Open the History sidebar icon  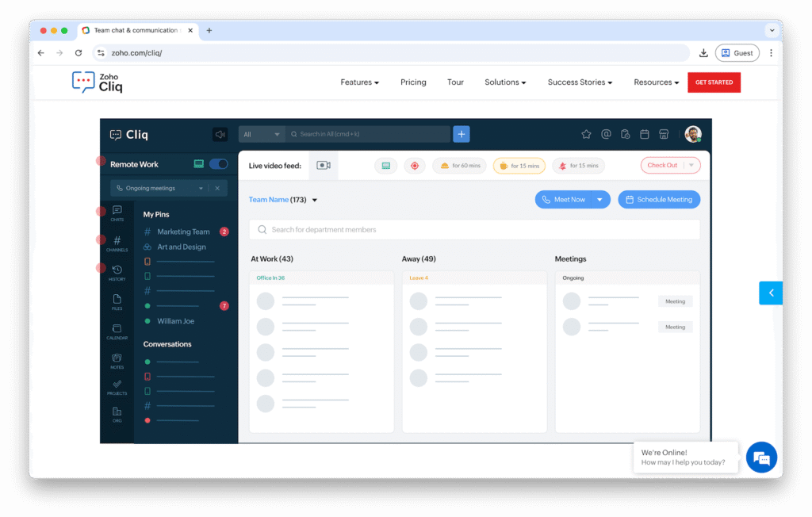point(117,272)
